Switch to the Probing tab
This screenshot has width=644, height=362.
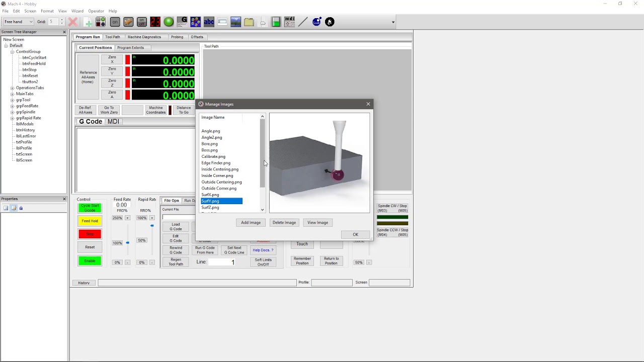[x=177, y=37]
